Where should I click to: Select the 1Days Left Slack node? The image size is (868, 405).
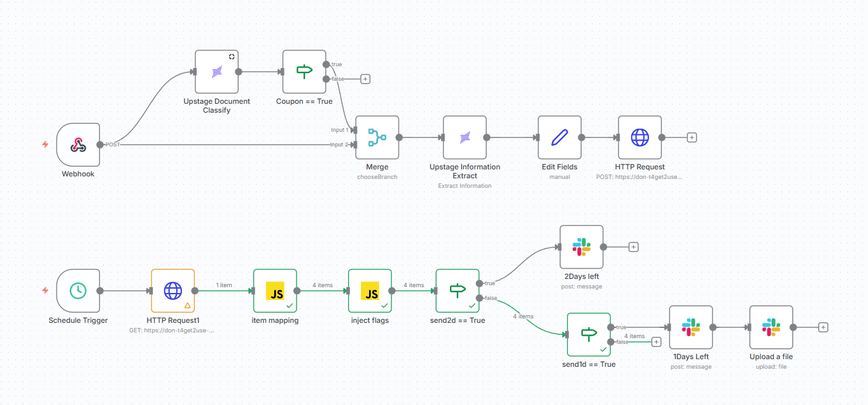[690, 327]
